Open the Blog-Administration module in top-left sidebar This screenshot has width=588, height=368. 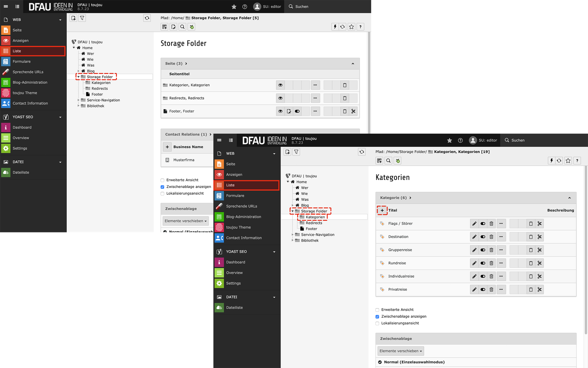point(30,82)
